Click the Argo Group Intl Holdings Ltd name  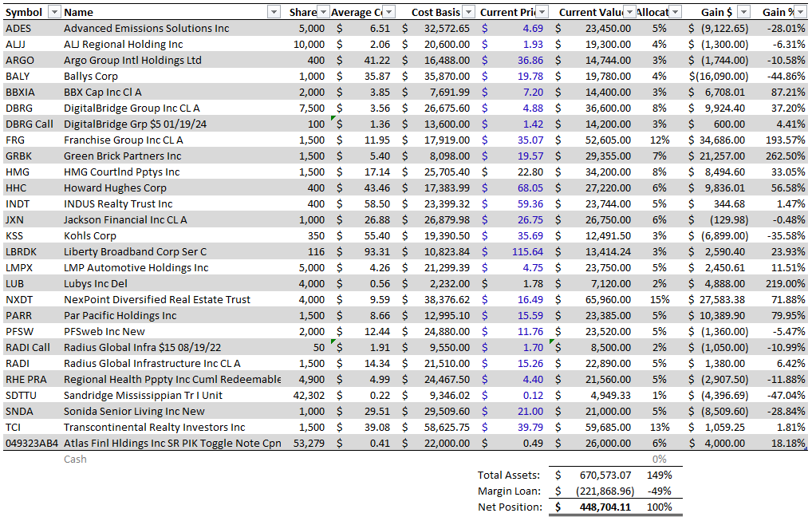(132, 61)
